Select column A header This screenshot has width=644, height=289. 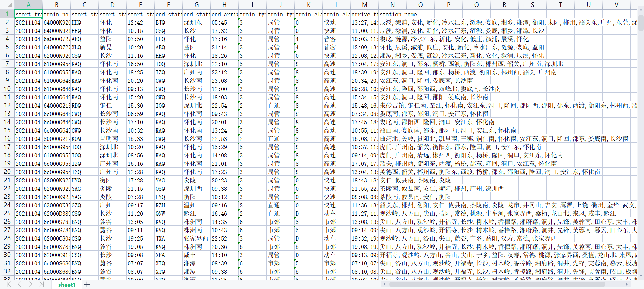point(28,5)
